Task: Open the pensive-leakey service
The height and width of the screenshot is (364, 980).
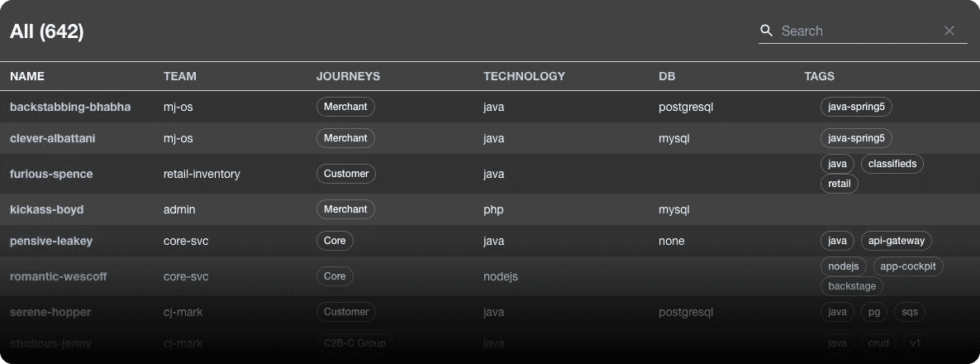Action: [51, 241]
